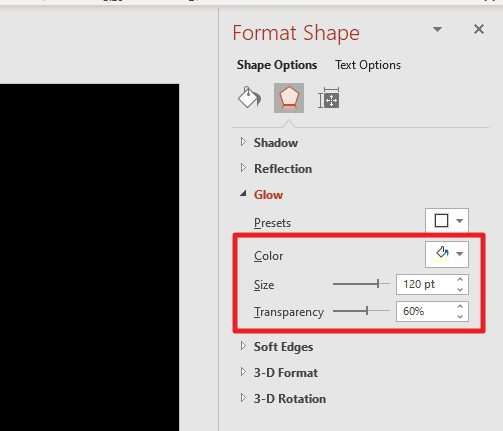This screenshot has height=431, width=503.
Task: Click the Transparency slider handle
Action: click(x=367, y=311)
